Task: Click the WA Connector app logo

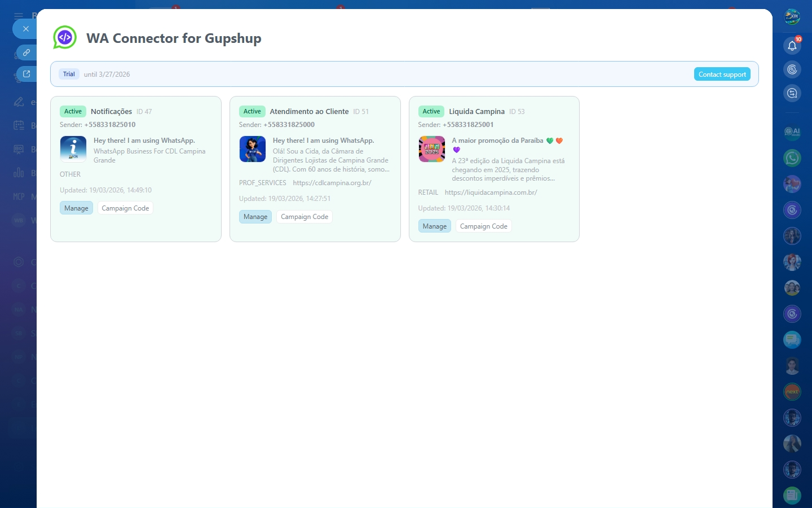Action: coord(65,38)
